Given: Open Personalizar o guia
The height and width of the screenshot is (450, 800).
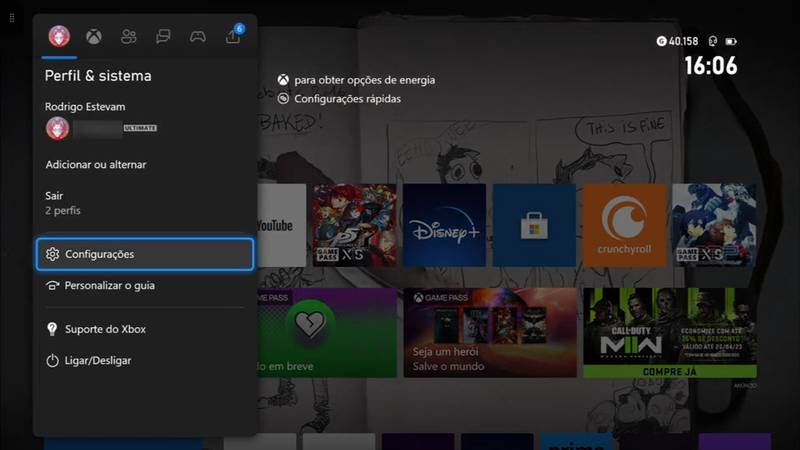Looking at the screenshot, I should pyautogui.click(x=145, y=286).
